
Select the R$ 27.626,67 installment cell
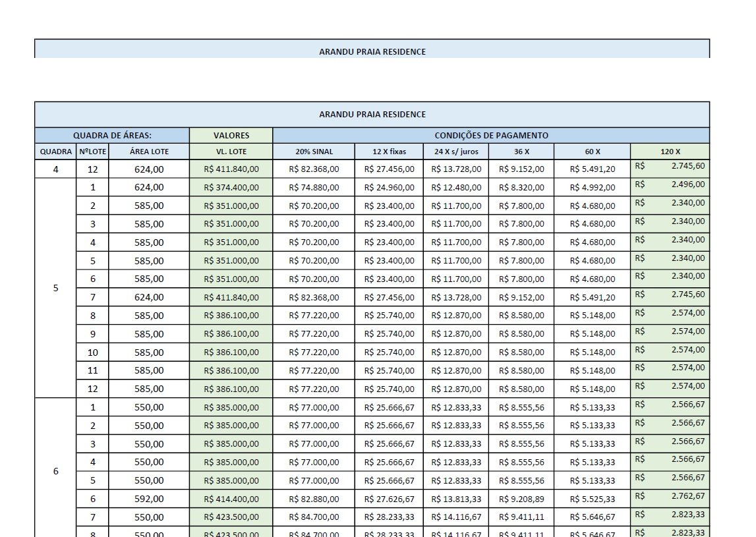(x=389, y=499)
